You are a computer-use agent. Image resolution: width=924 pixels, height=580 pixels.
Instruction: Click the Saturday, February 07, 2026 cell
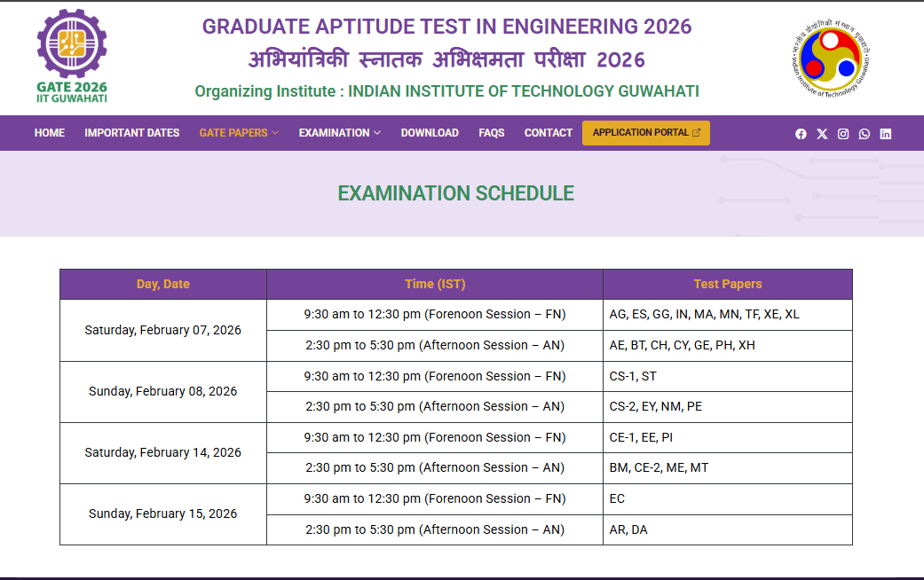point(163,330)
